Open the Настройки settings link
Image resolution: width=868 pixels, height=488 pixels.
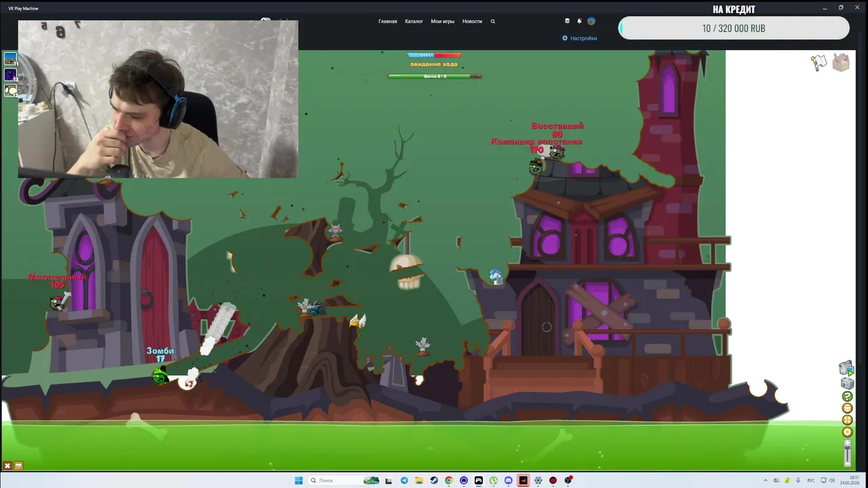pyautogui.click(x=580, y=38)
